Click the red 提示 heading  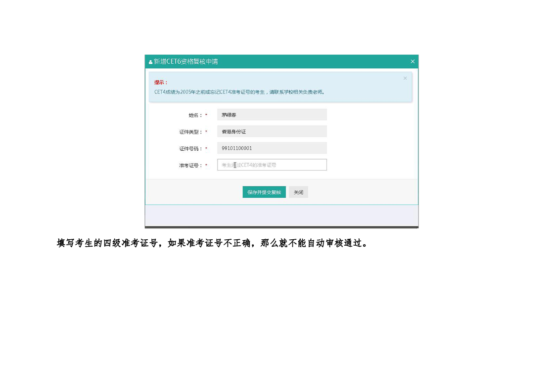[x=161, y=83]
